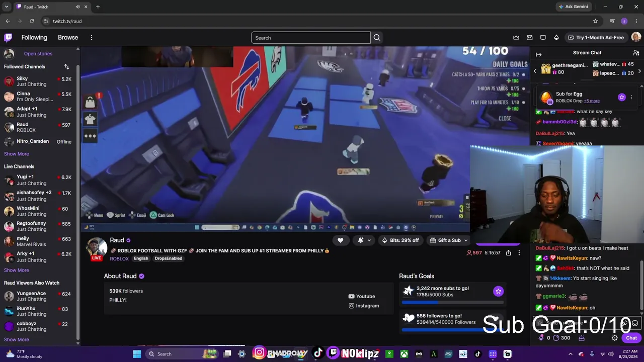Open the browser tab search dropdown

tap(7, 7)
